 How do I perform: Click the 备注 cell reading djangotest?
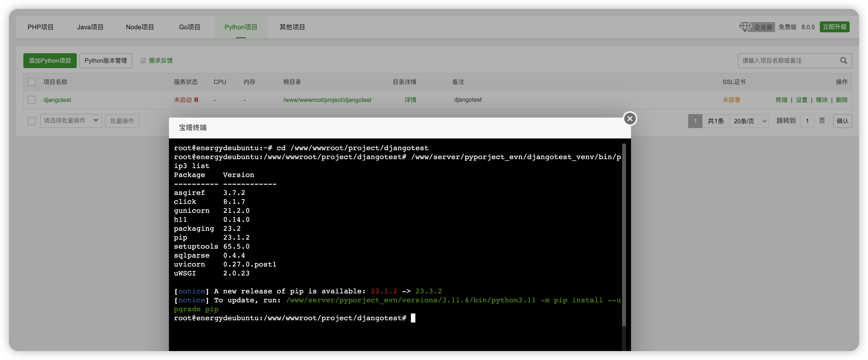468,100
